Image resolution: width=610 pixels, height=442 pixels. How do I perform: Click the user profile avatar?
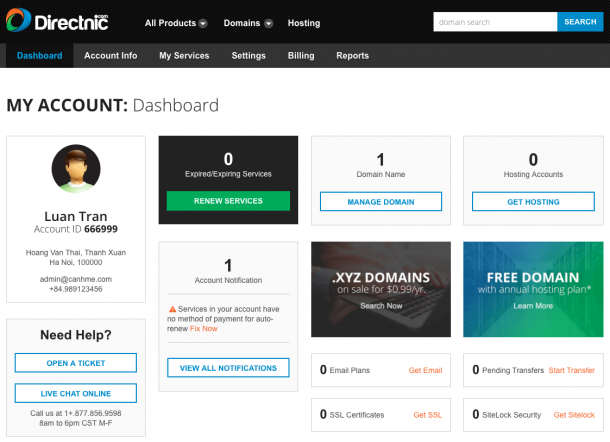76,169
